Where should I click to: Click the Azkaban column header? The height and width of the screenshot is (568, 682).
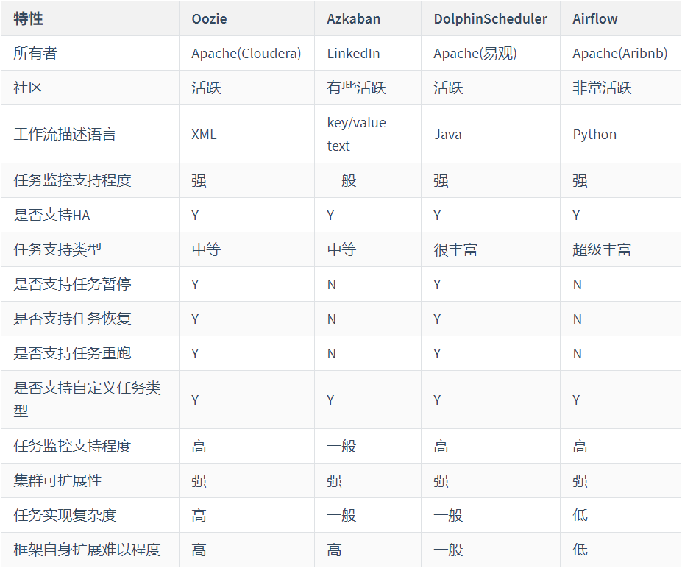point(353,19)
